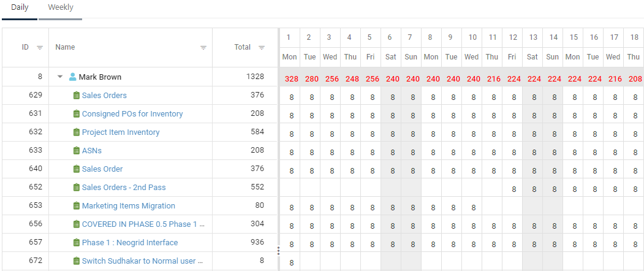Open the Sales Orders - 2nd Pass link
This screenshot has width=644, height=271.
(124, 188)
